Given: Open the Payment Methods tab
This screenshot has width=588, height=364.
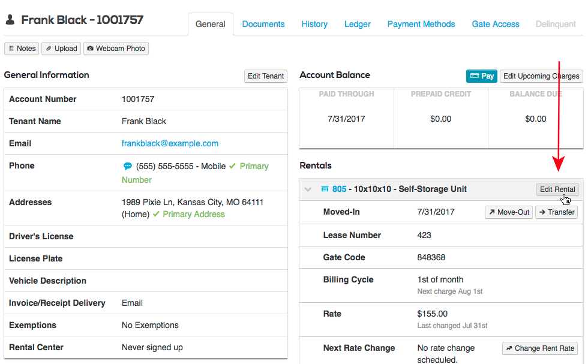Looking at the screenshot, I should pyautogui.click(x=421, y=25).
